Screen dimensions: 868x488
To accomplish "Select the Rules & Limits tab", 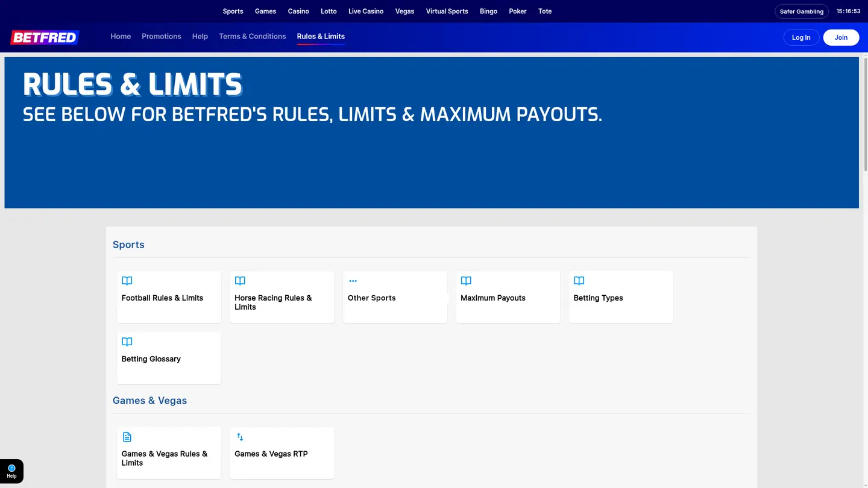I will tap(321, 37).
